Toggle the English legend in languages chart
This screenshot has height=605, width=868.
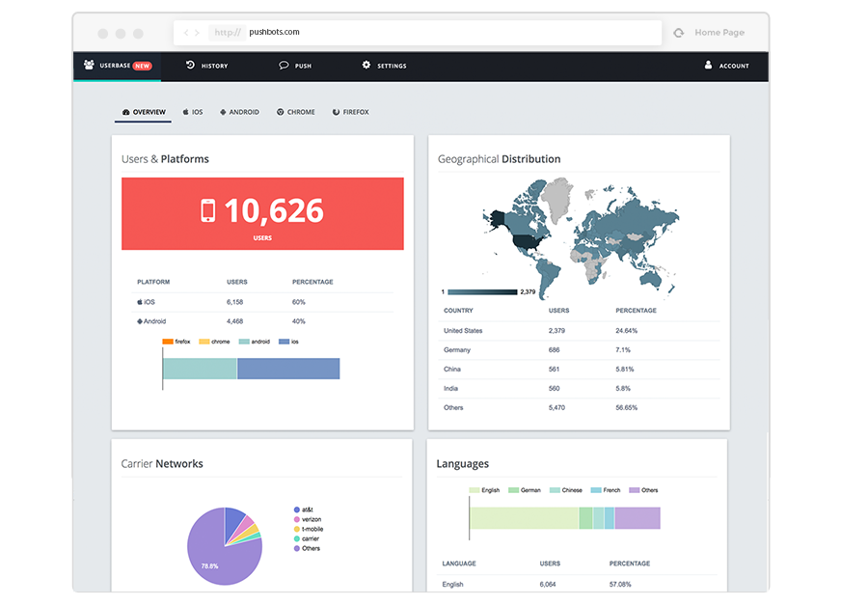485,490
